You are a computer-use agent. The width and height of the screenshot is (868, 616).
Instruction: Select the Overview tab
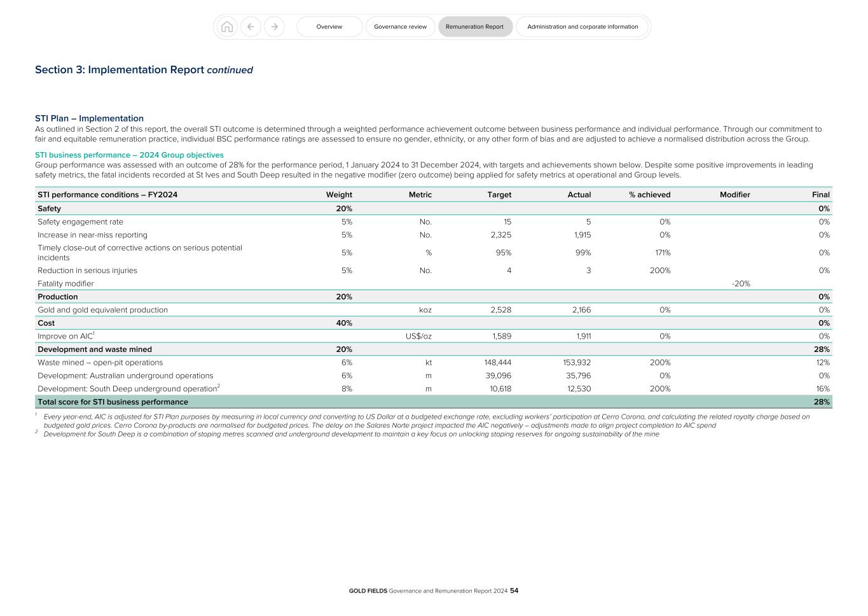(329, 27)
